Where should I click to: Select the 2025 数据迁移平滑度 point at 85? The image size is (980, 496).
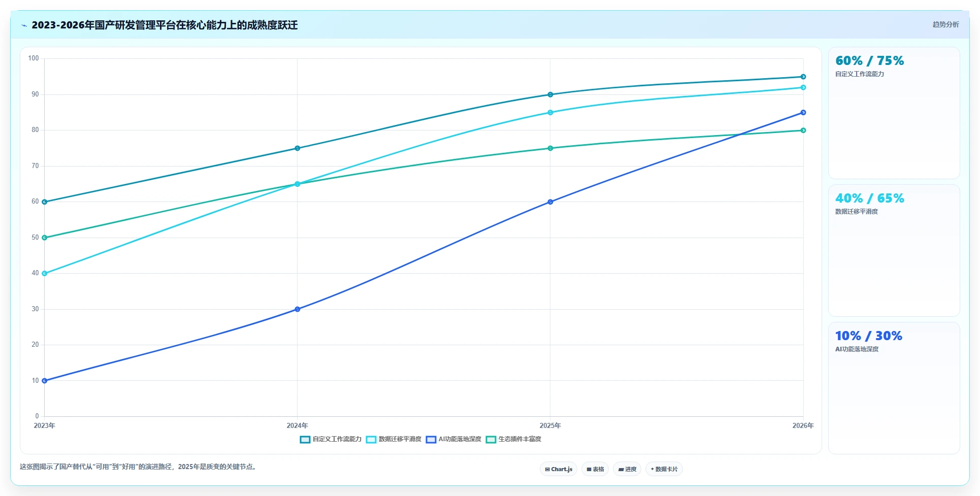(550, 113)
